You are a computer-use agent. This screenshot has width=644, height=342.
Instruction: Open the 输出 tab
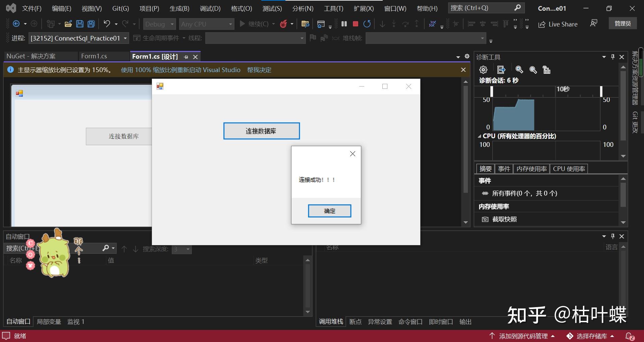tap(465, 322)
